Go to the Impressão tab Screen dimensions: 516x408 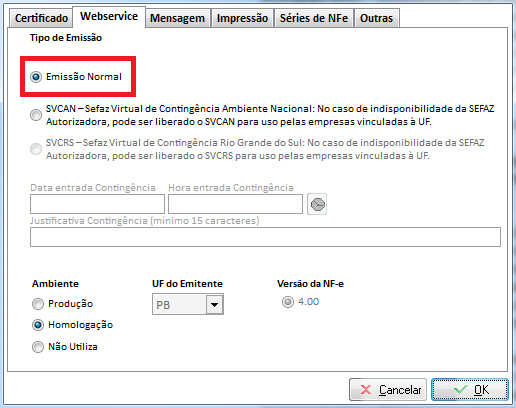(x=242, y=18)
